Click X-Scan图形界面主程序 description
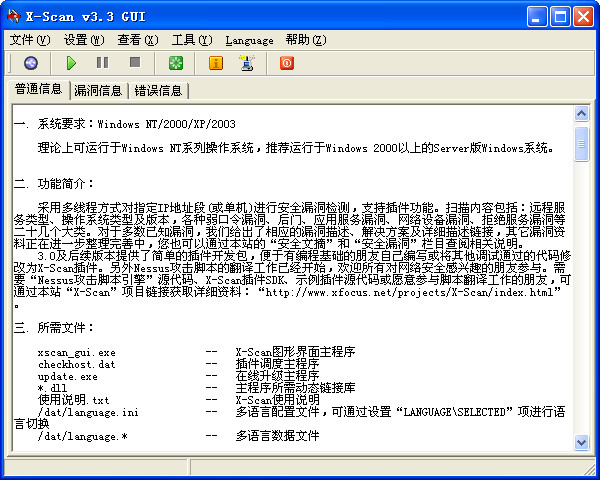Screen dimensions: 600x480 coord(295,352)
